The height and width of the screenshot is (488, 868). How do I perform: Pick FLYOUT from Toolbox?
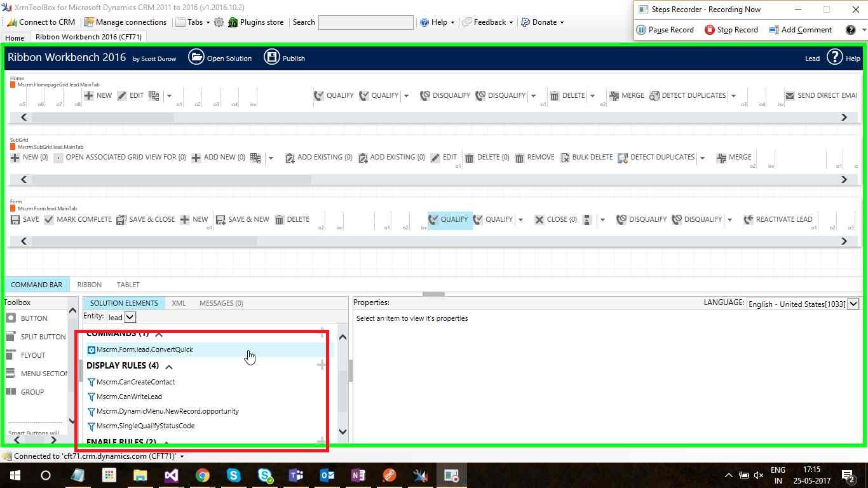pyautogui.click(x=25, y=355)
